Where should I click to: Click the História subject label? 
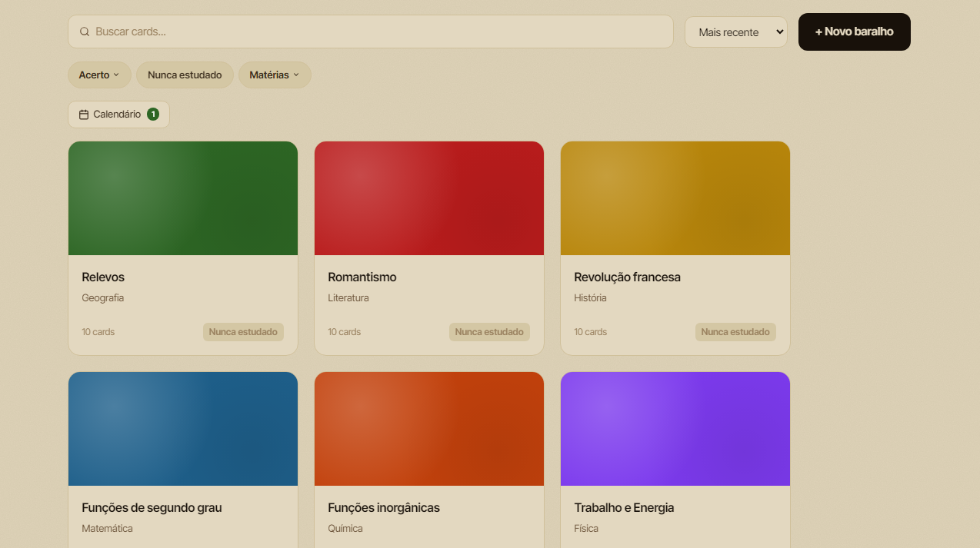[x=590, y=297]
